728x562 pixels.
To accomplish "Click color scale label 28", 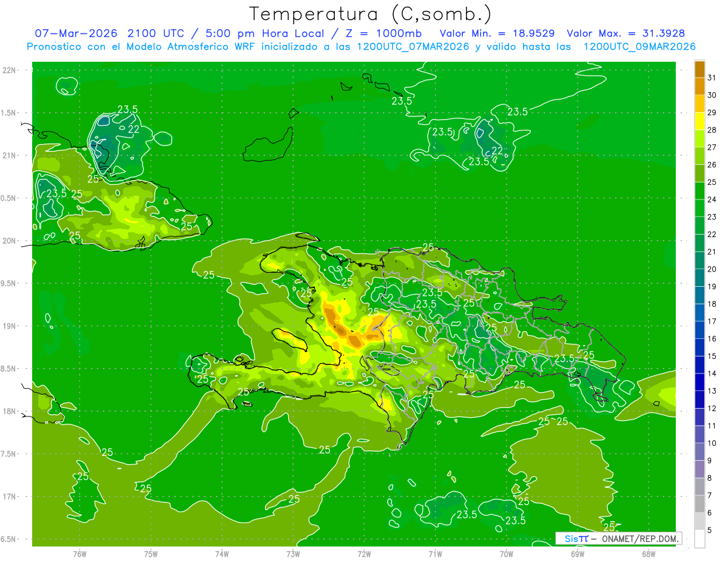I will (x=712, y=130).
